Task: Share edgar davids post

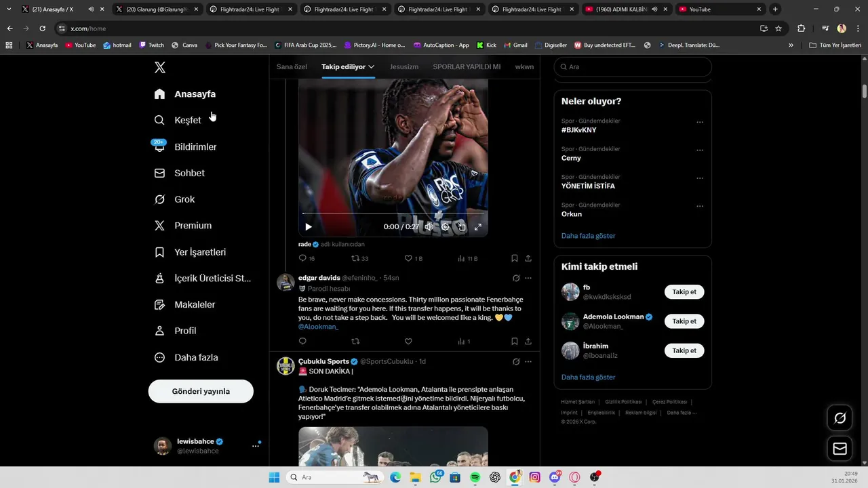Action: coord(528,342)
